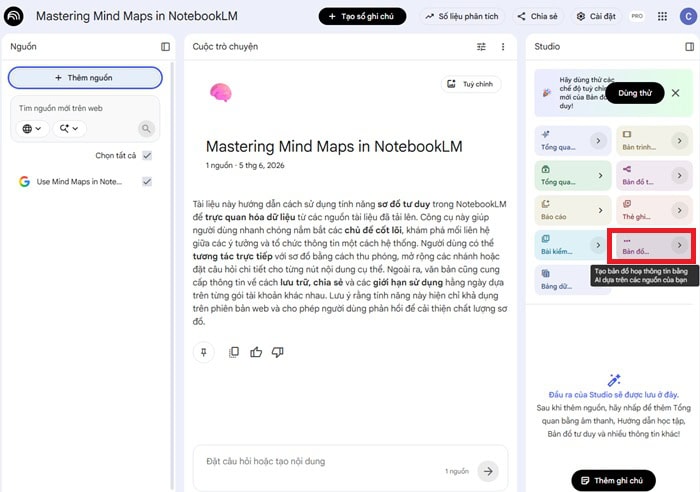The height and width of the screenshot is (492, 700).
Task: Open Số liệu phân tích analytics
Action: [462, 17]
